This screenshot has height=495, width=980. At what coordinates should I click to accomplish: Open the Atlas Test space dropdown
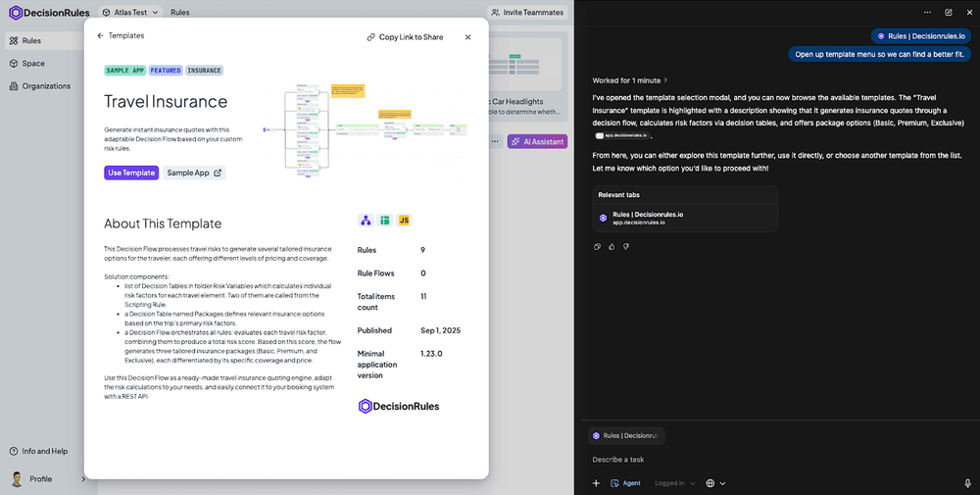pyautogui.click(x=130, y=12)
